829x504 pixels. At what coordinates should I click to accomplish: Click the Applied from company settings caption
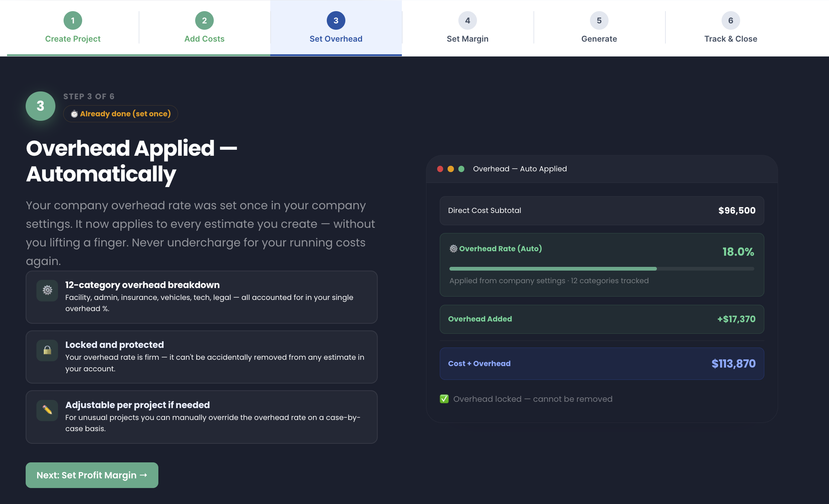point(549,281)
